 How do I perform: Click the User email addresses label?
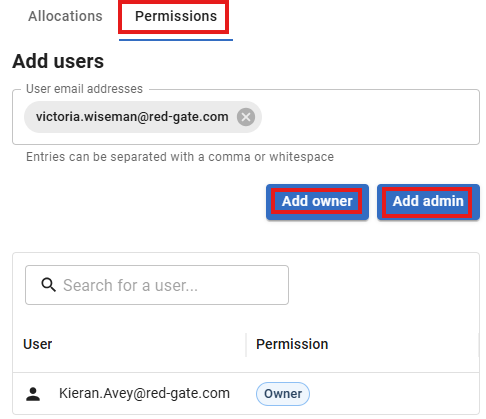[x=84, y=89]
